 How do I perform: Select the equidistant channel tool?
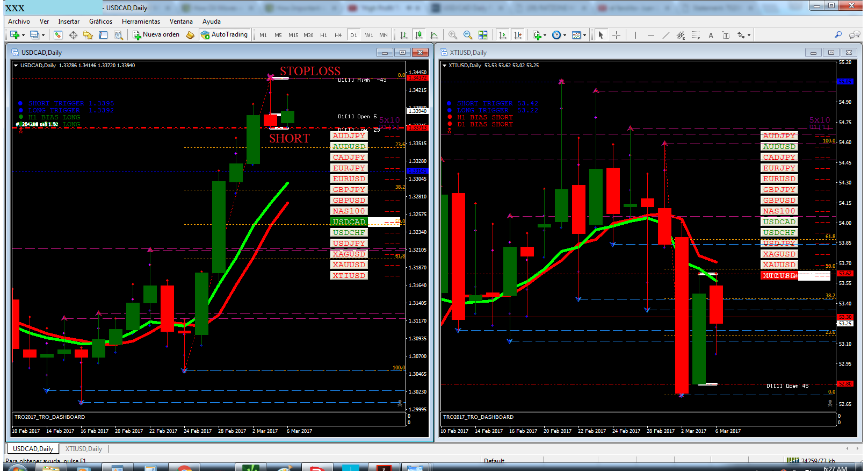(x=681, y=35)
